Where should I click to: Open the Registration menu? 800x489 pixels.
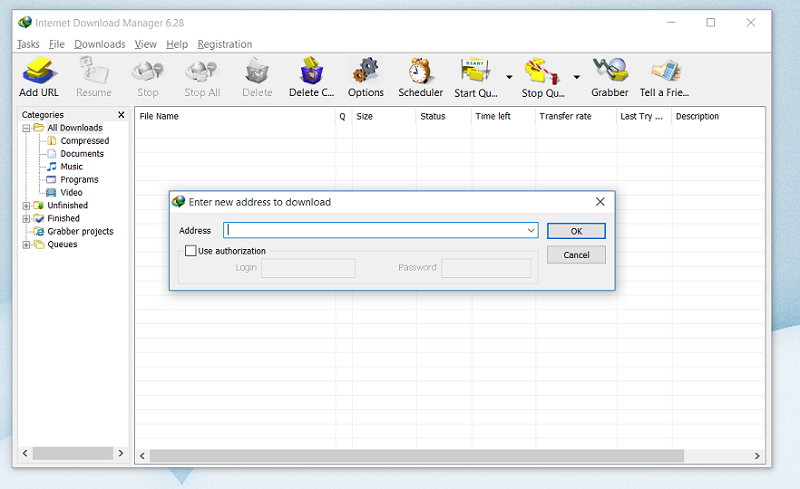(x=224, y=44)
